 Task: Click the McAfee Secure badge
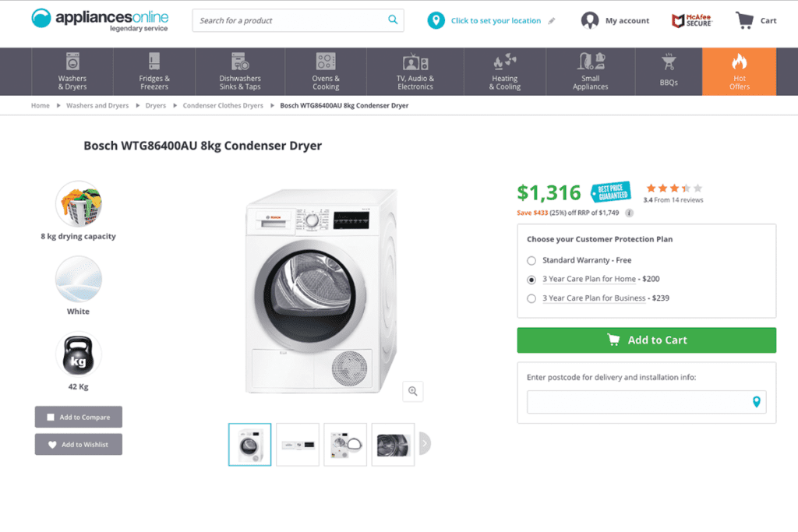(692, 20)
